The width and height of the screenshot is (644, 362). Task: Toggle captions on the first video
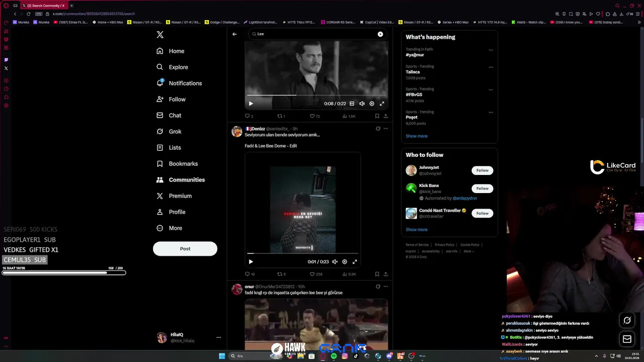(x=352, y=104)
